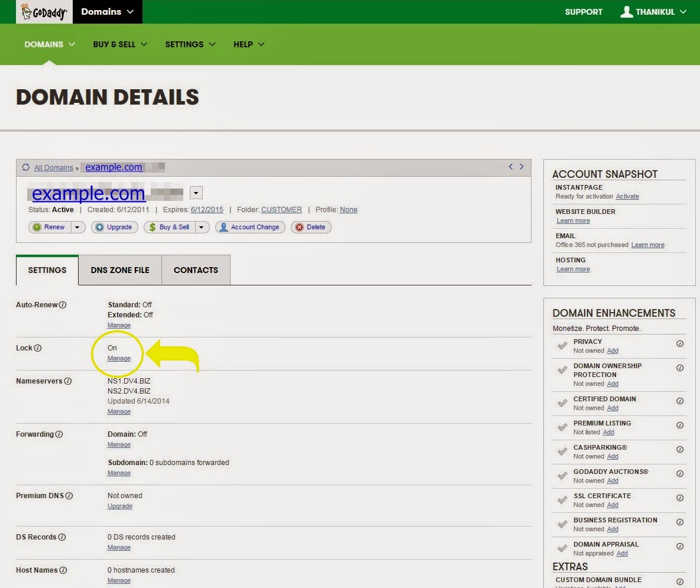Click the info icon next to Auto-Renew
This screenshot has width=700, height=588.
click(x=63, y=305)
